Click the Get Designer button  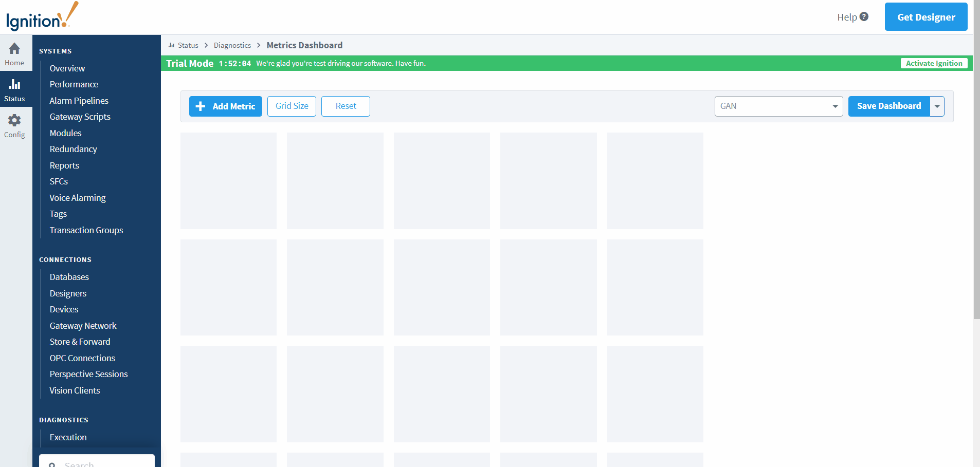click(926, 17)
